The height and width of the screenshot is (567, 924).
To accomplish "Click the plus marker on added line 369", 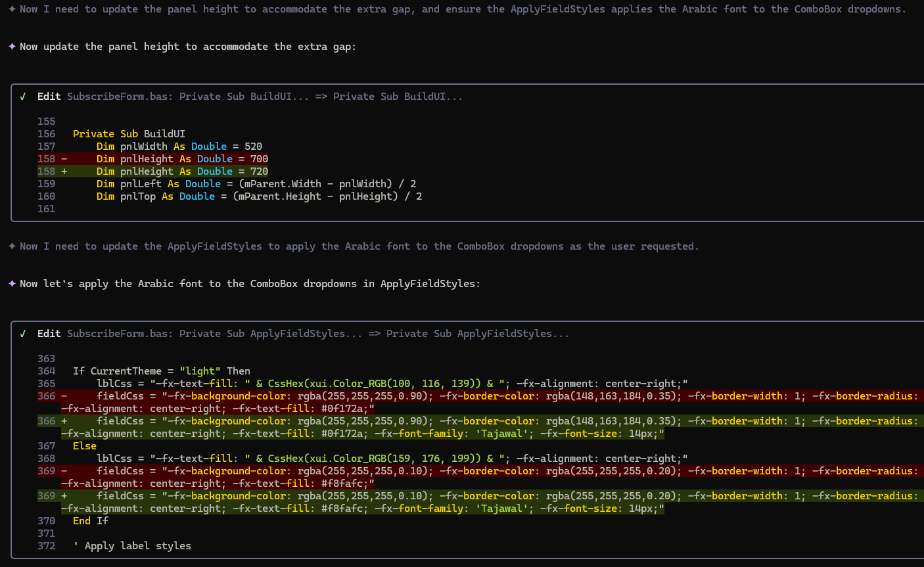I will tap(64, 496).
